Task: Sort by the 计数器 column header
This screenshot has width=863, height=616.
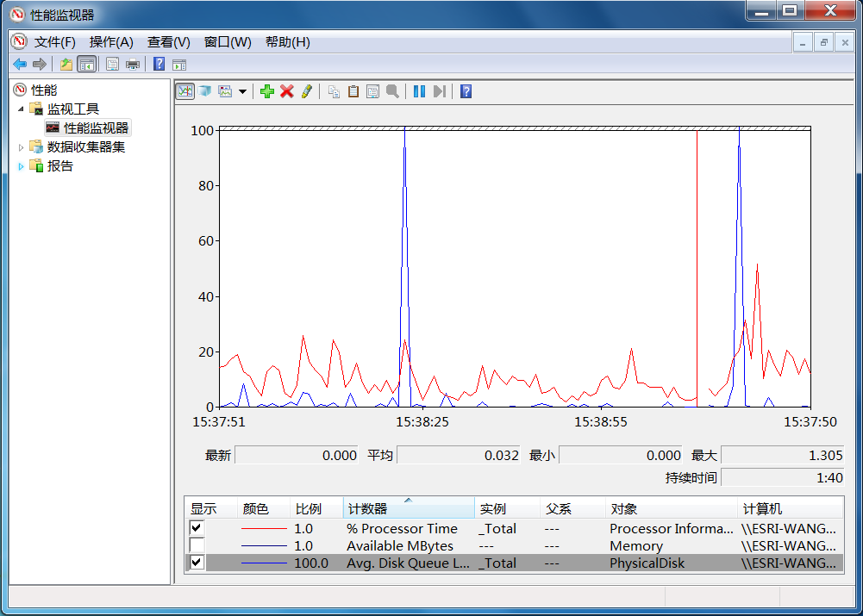Action: pyautogui.click(x=407, y=509)
